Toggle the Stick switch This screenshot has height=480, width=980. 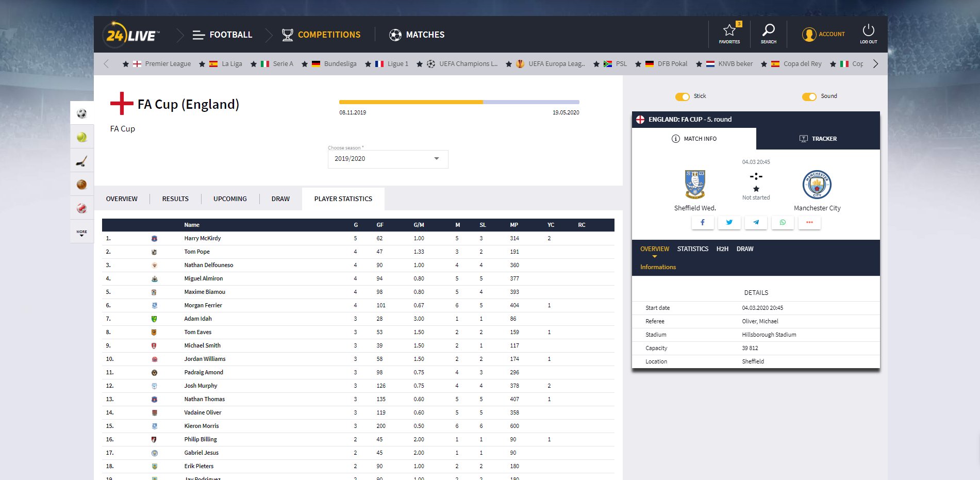(682, 97)
